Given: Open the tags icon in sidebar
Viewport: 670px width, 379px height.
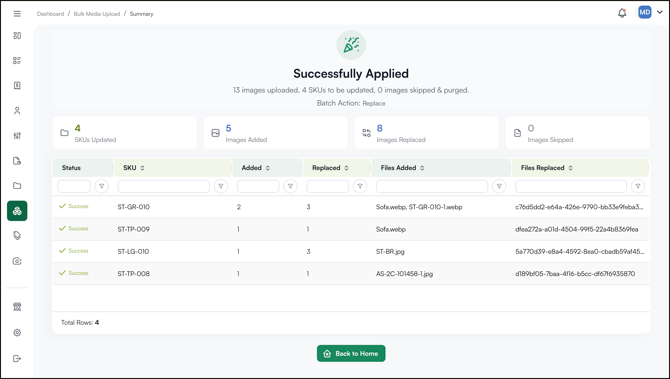Looking at the screenshot, I should 17,236.
